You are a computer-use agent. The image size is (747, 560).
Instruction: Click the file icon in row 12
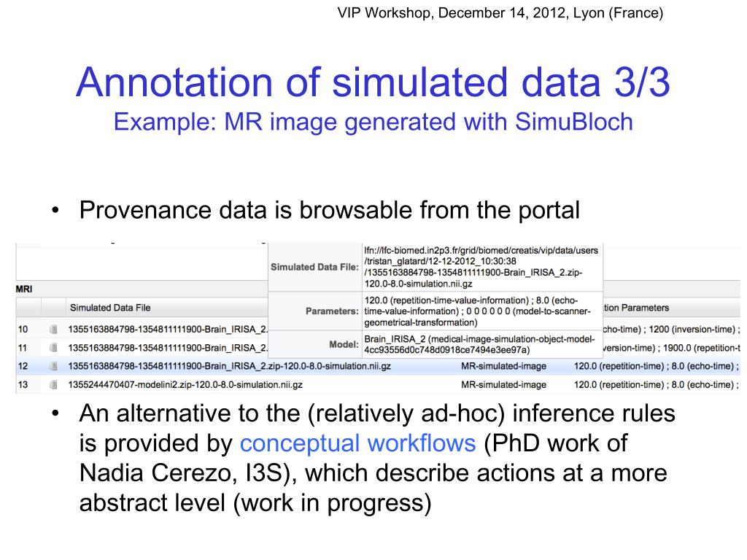coord(53,366)
